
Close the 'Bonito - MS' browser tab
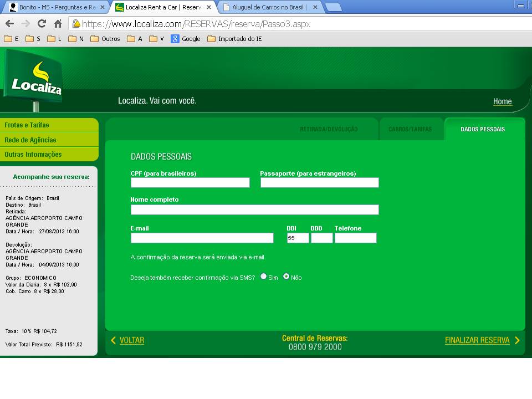point(103,7)
